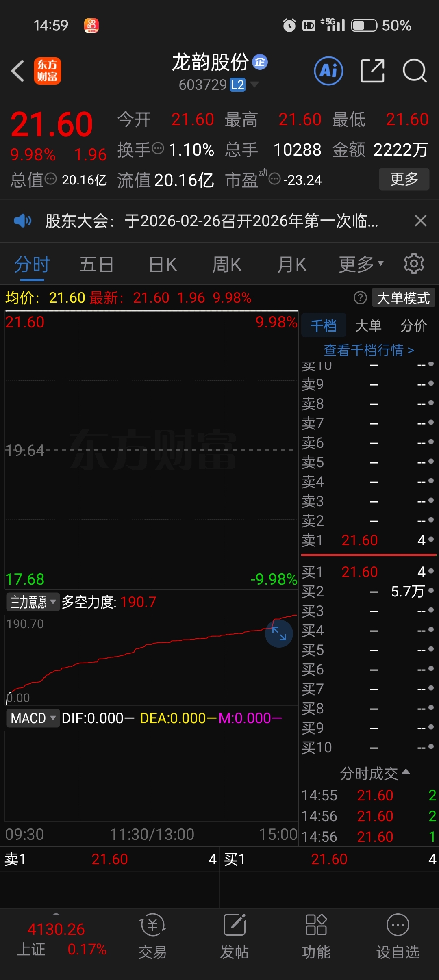Tap info icon beside 总值
The image size is (439, 980).
point(51,179)
